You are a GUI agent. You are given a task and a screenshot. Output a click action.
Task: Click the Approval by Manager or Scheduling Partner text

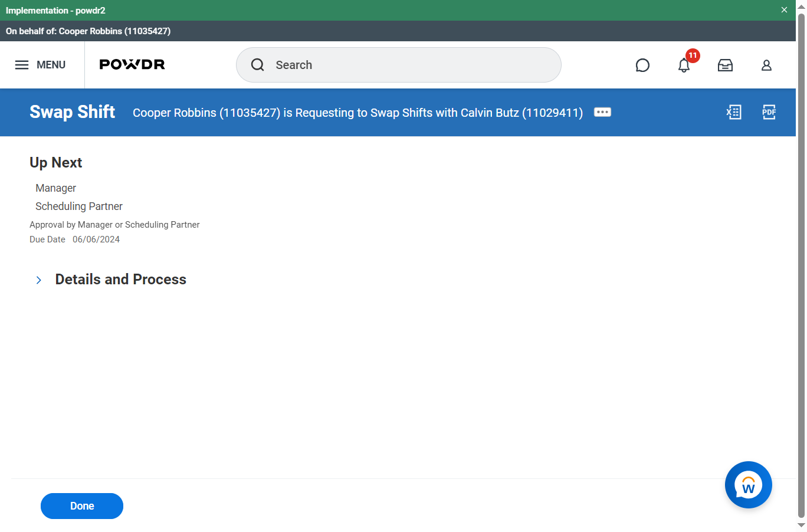pos(114,225)
